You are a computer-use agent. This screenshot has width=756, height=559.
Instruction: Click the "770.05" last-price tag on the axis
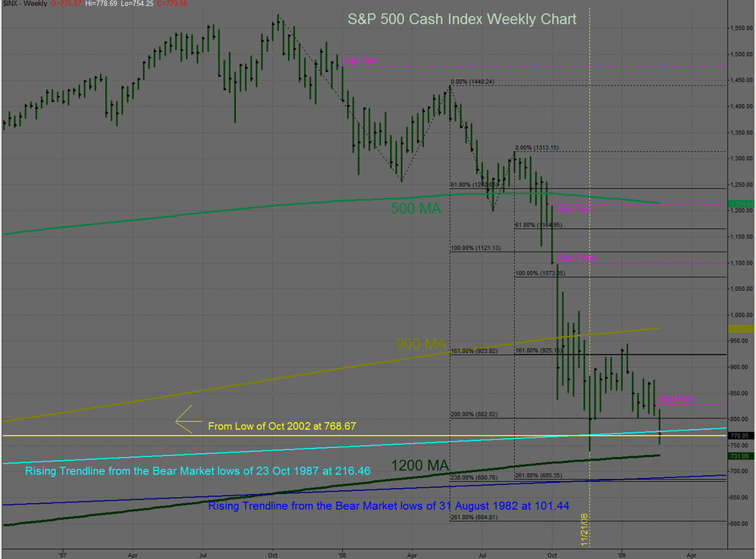click(x=739, y=436)
